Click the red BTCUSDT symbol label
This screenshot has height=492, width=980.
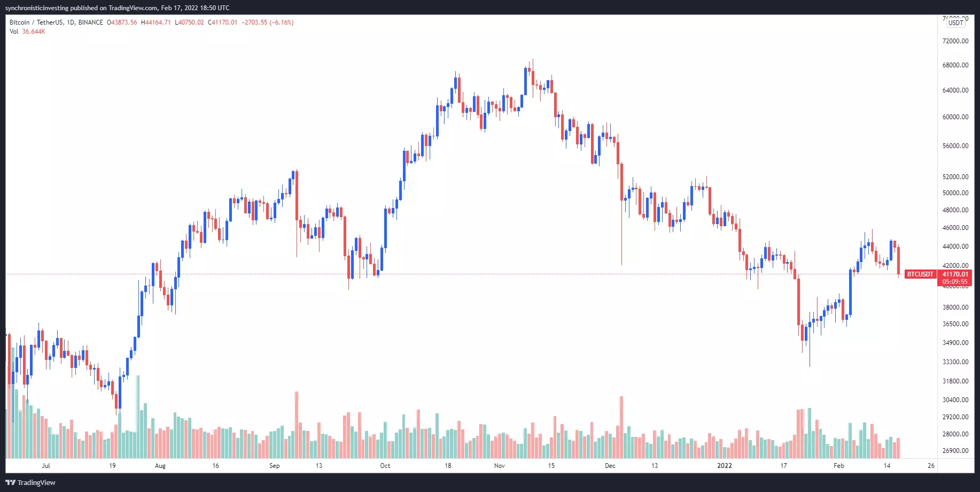tap(920, 274)
